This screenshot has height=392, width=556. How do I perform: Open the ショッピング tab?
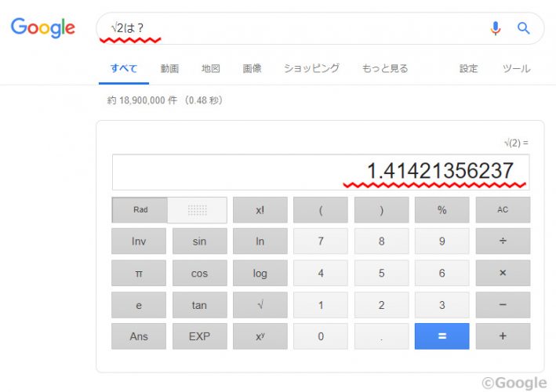click(x=311, y=68)
